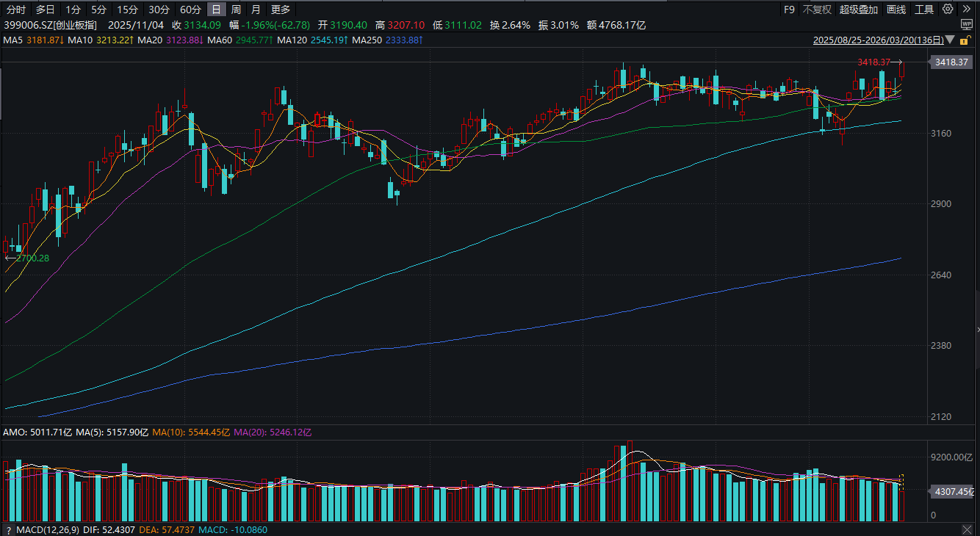Select the 画线 drawing tool
The image size is (980, 536).
pos(896,10)
